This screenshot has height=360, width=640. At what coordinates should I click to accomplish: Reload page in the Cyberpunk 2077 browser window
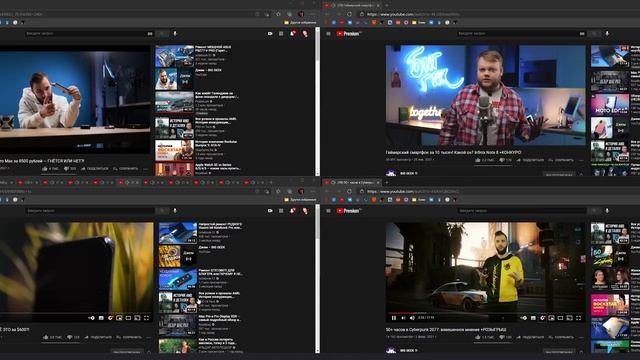[x=349, y=191]
